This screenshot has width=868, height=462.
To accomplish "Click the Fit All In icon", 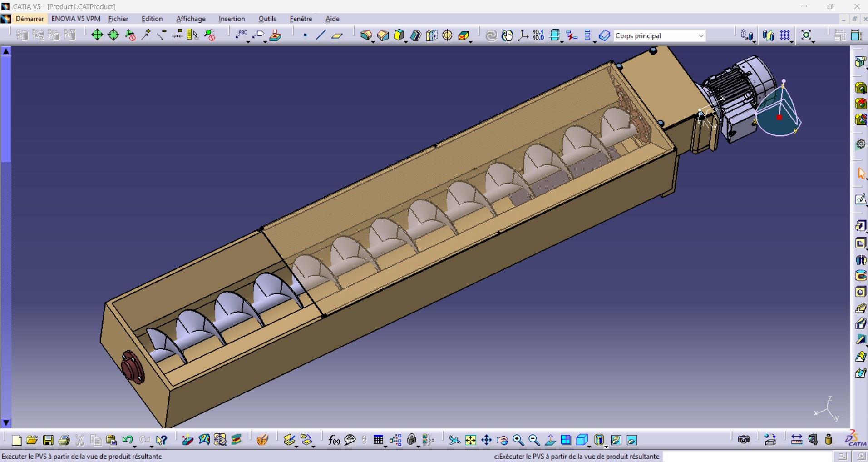I will click(x=470, y=440).
